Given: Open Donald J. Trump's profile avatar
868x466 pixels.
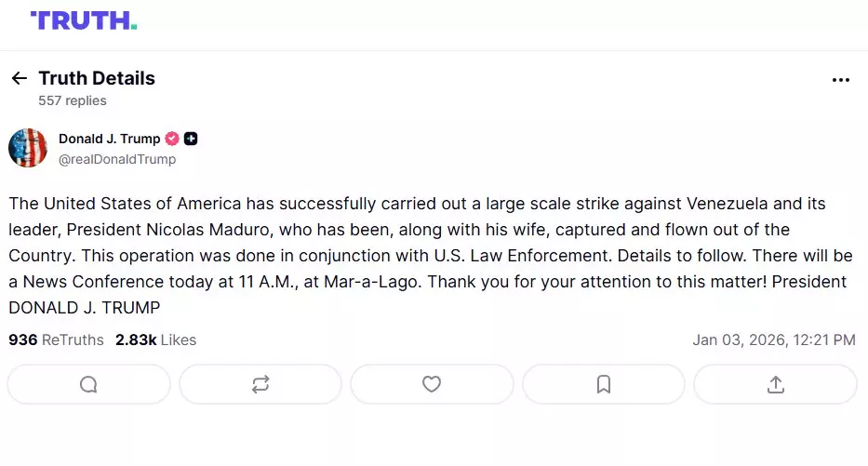Looking at the screenshot, I should [x=28, y=148].
